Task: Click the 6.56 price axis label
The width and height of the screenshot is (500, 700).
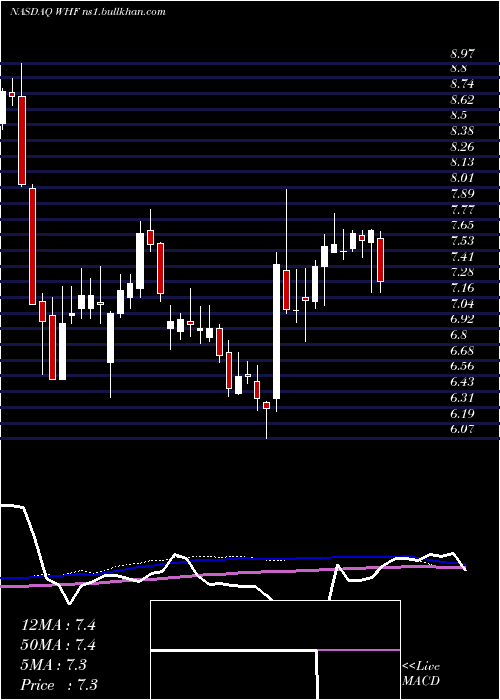Action: [x=462, y=366]
